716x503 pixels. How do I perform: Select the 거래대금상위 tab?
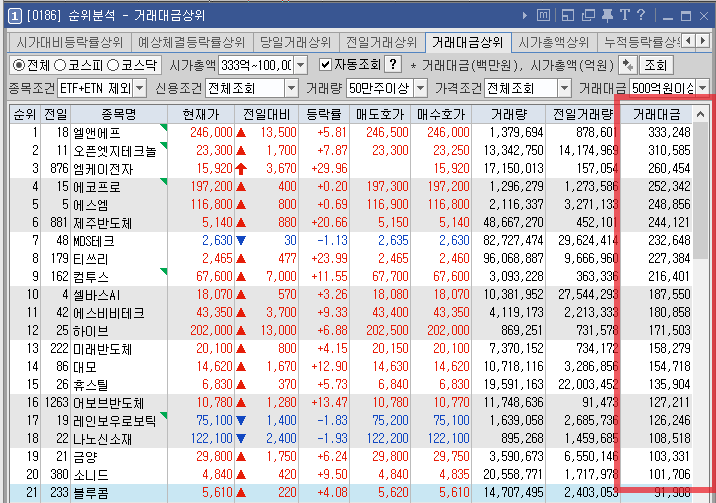point(468,42)
